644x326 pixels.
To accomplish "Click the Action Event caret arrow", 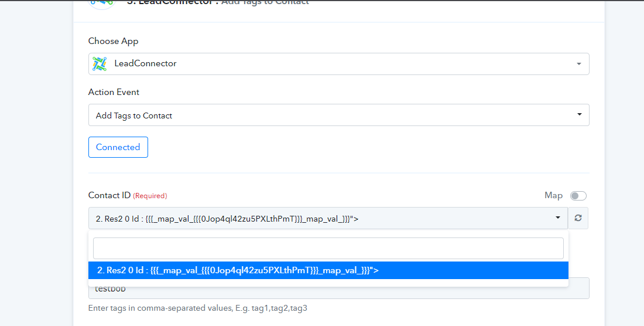I will coord(579,114).
